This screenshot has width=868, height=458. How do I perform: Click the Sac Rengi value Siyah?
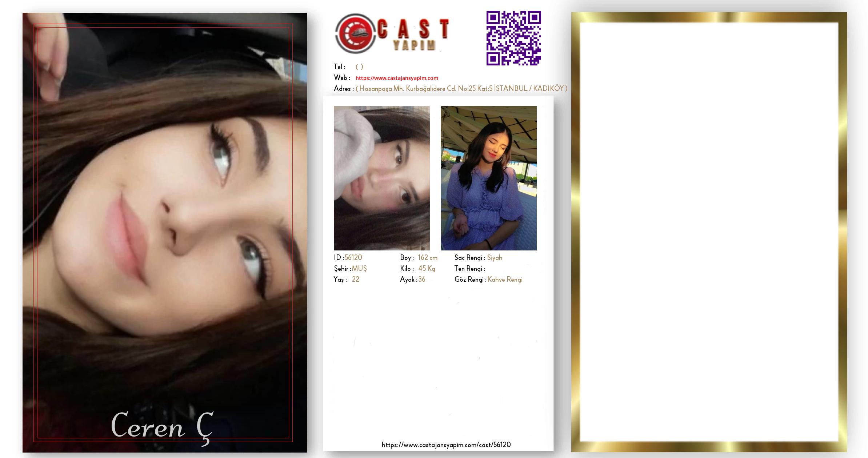point(495,258)
